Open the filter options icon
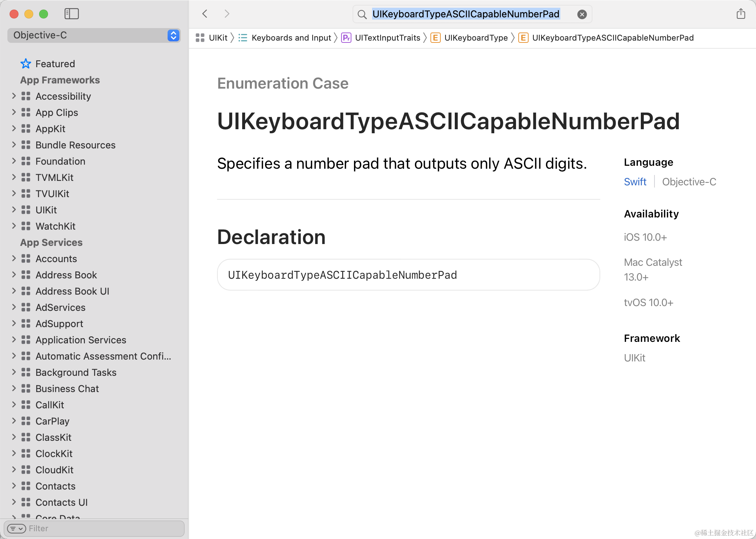This screenshot has width=756, height=539. coord(16,529)
